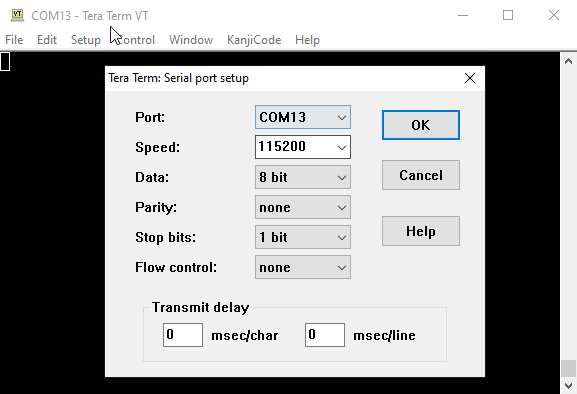Open the Data bits dropdown
The image size is (577, 394).
click(303, 177)
